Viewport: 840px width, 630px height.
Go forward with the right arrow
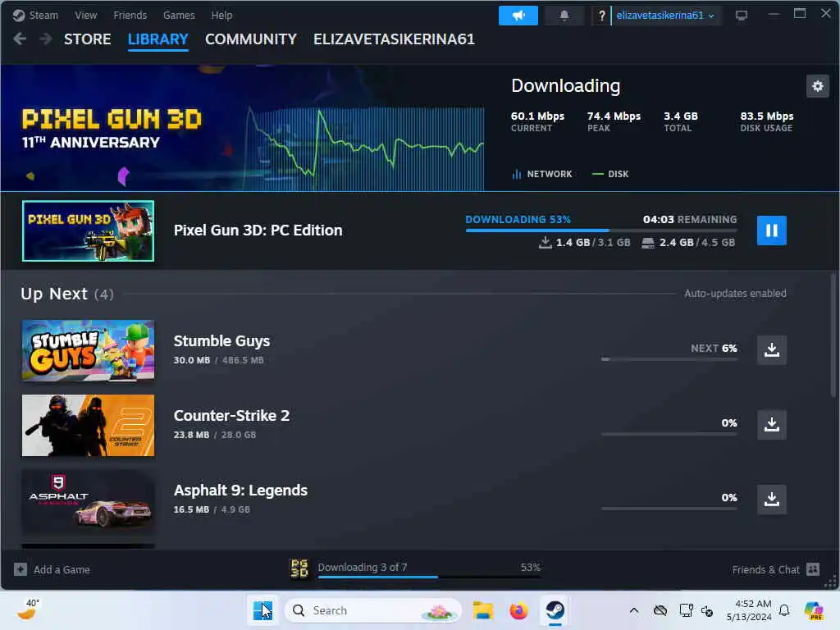point(46,39)
